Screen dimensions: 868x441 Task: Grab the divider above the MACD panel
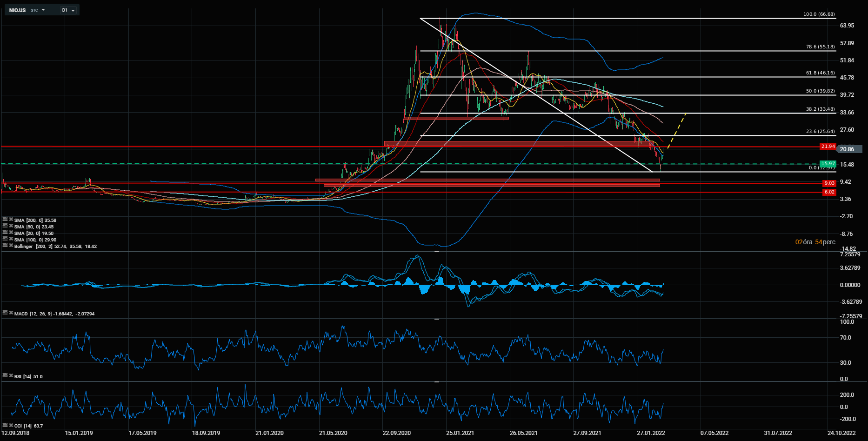437,251
